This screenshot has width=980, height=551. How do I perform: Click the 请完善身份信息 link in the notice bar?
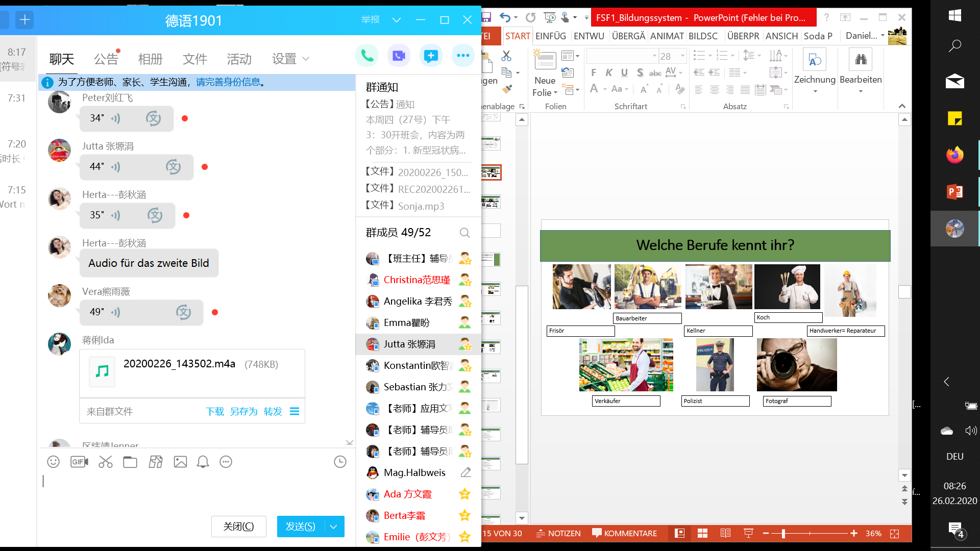pos(228,82)
